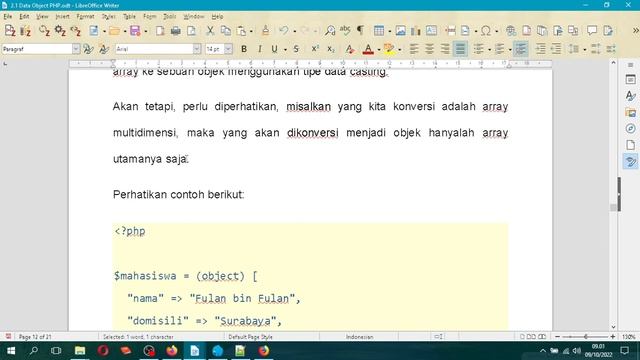Click the zoom slider handle

pyautogui.click(x=586, y=337)
